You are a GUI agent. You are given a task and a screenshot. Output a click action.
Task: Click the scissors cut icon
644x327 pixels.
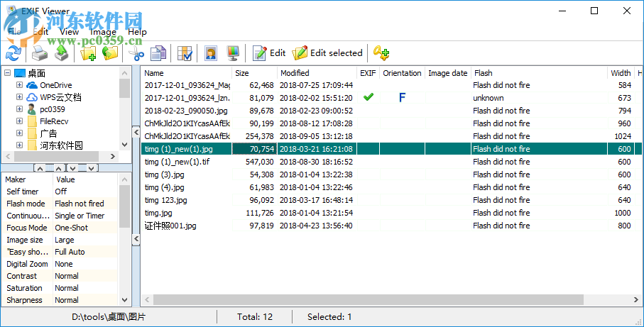pyautogui.click(x=136, y=53)
